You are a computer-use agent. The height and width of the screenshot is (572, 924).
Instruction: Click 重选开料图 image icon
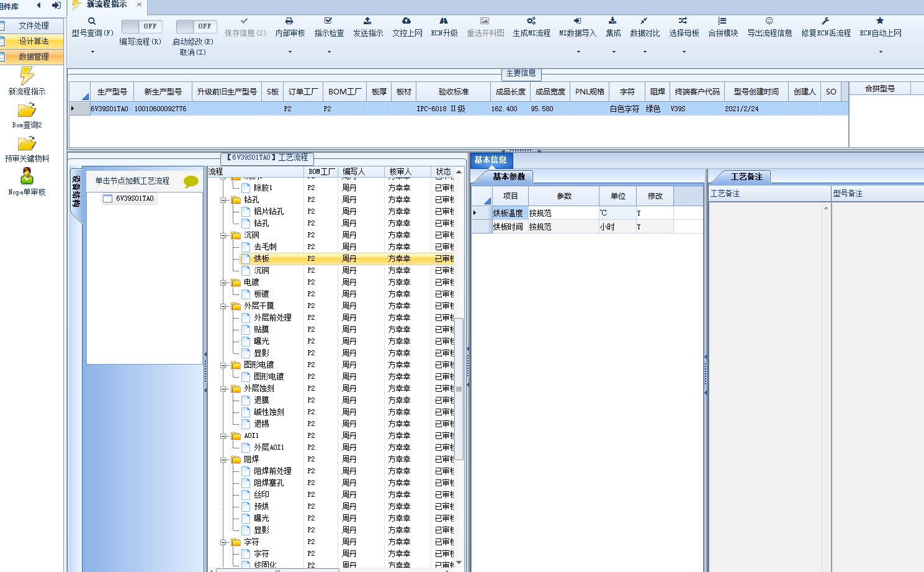(x=485, y=21)
